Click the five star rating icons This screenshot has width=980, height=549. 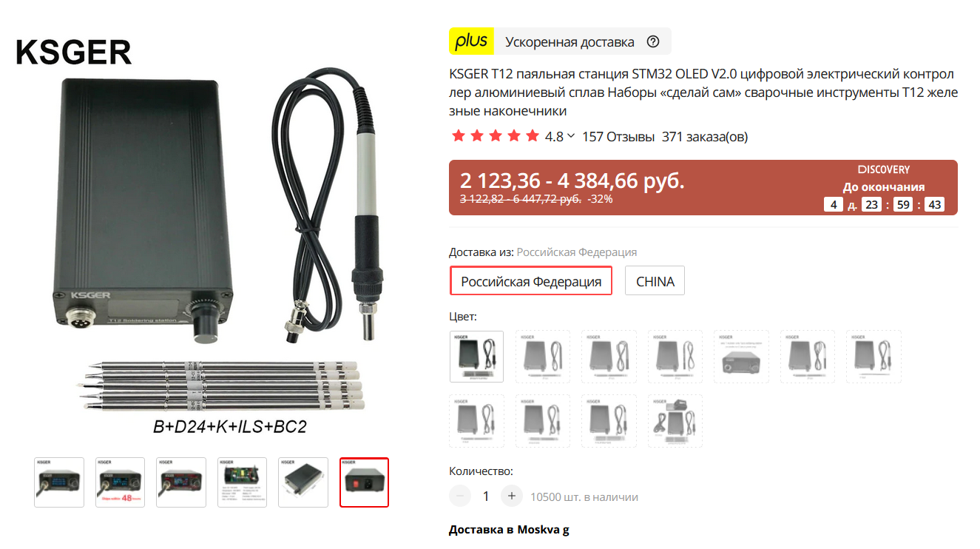496,136
